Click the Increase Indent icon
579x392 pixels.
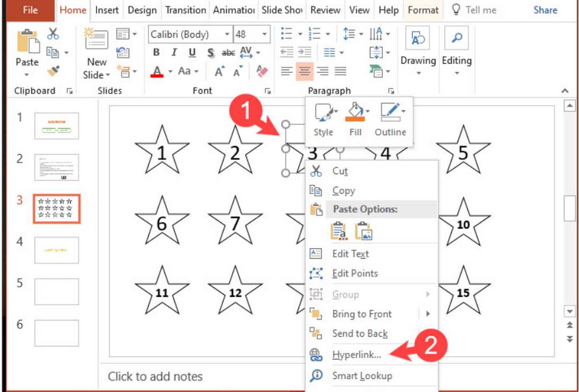tap(305, 53)
